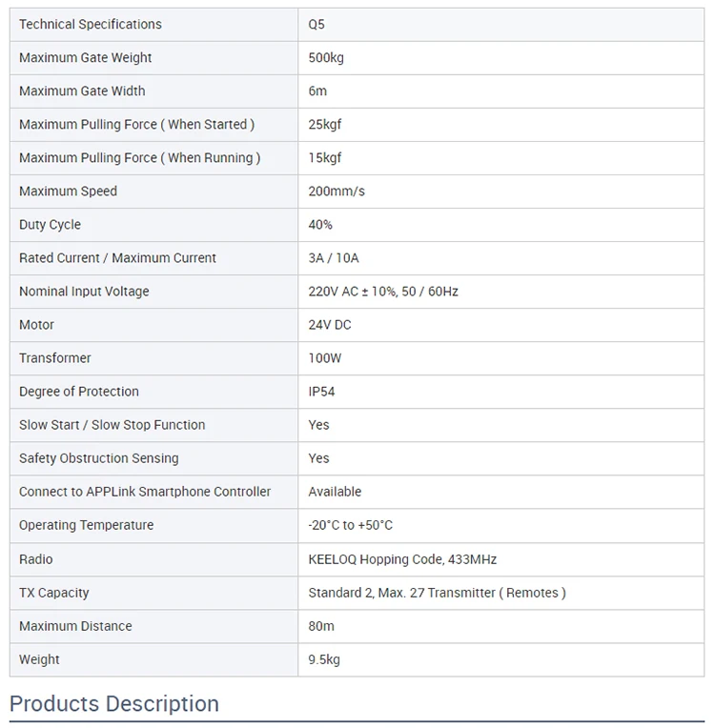This screenshot has width=715, height=728.
Task: Select the KEELOQ Hopping Code radio value
Action: click(x=402, y=558)
